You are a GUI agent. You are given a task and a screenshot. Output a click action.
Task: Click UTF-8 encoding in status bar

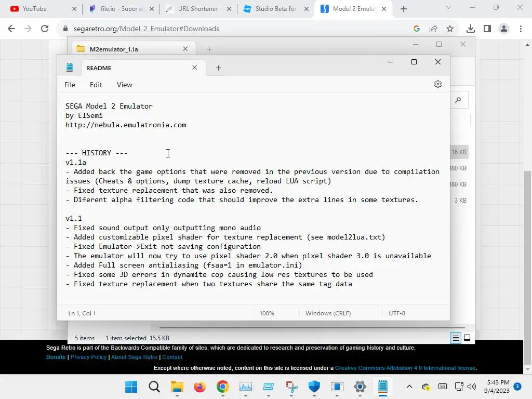pos(397,313)
